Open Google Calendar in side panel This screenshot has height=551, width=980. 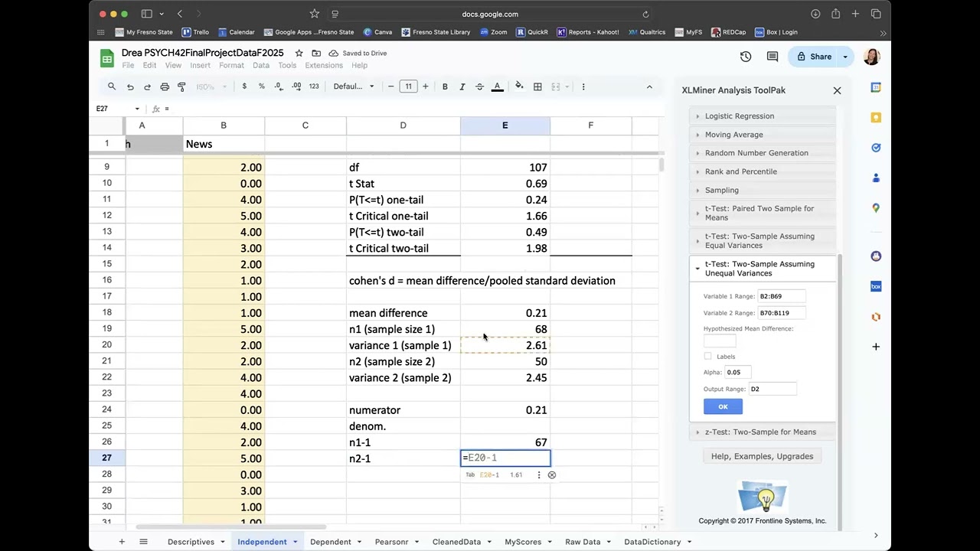pyautogui.click(x=876, y=87)
